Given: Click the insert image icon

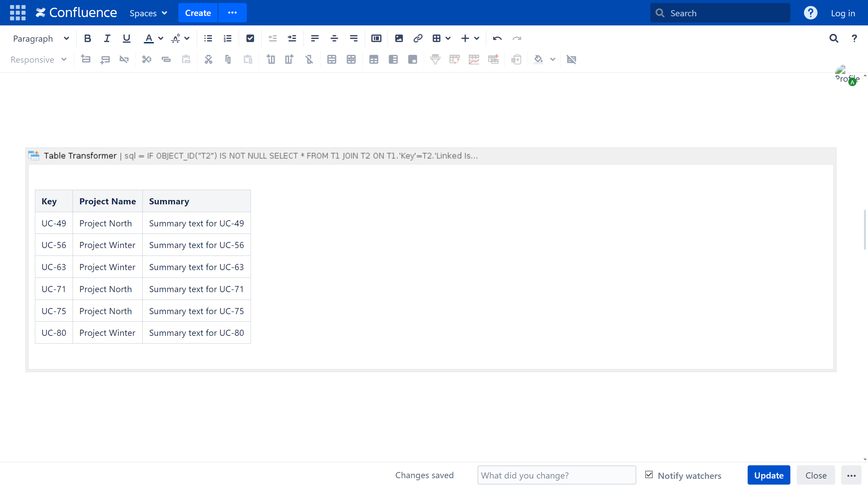Looking at the screenshot, I should coord(399,38).
